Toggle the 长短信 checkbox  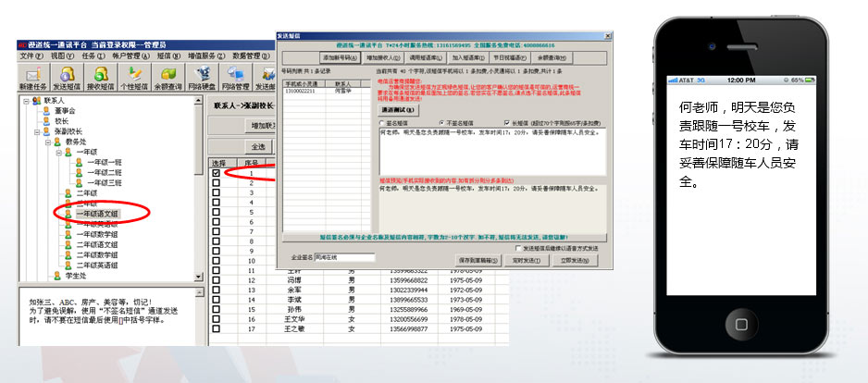[504, 121]
